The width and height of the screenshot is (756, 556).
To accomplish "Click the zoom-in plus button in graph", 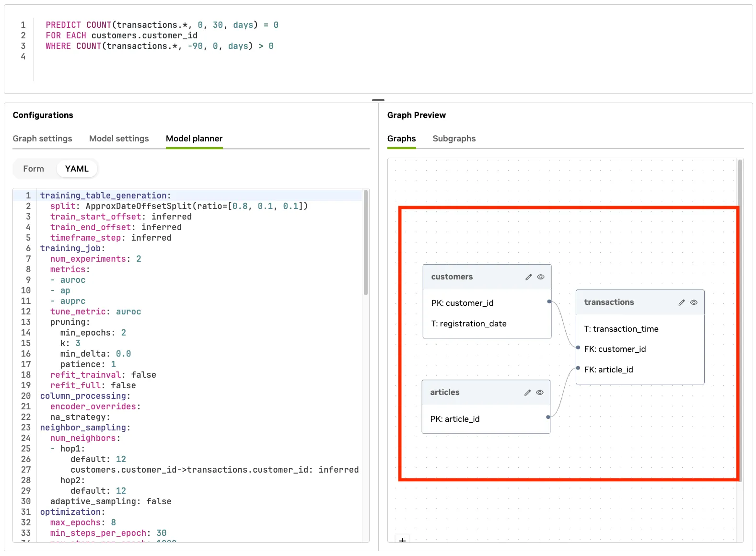I will tap(402, 540).
